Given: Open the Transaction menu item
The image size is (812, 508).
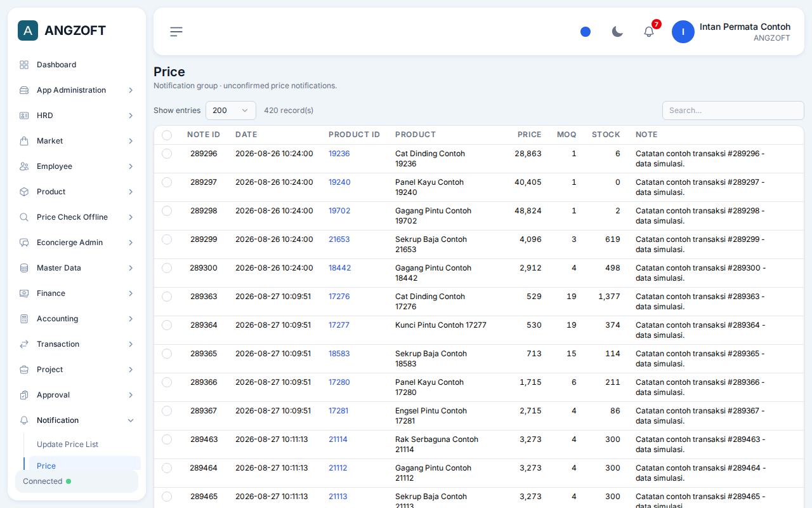Looking at the screenshot, I should (x=77, y=344).
